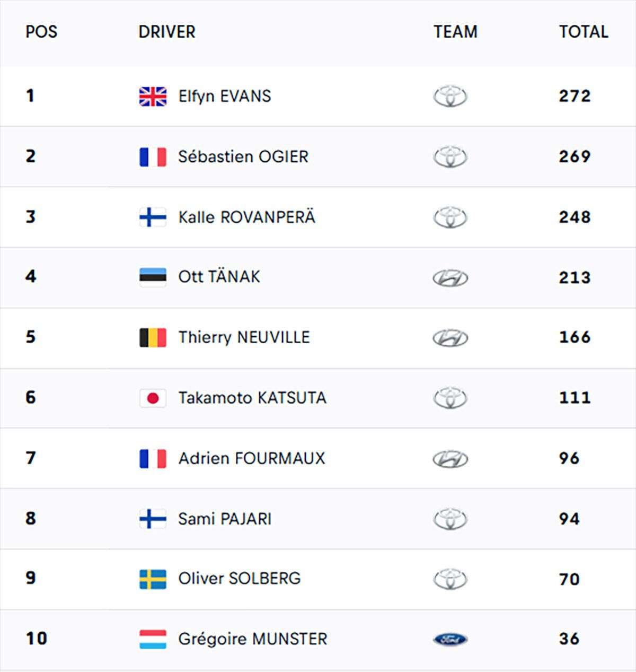Click British flag next to Elfyn Evans

pos(153,97)
